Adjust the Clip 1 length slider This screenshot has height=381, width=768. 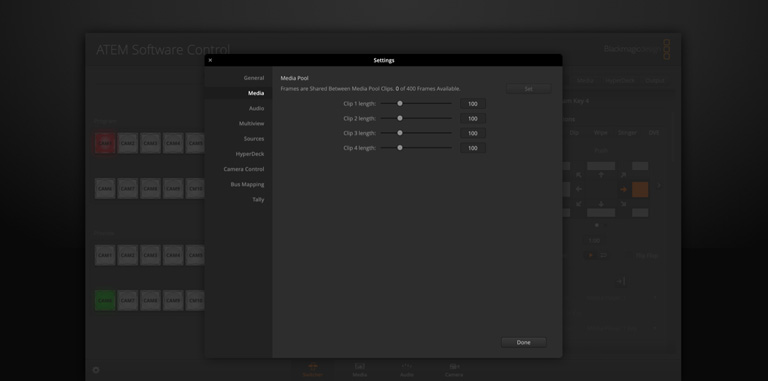(x=416, y=103)
